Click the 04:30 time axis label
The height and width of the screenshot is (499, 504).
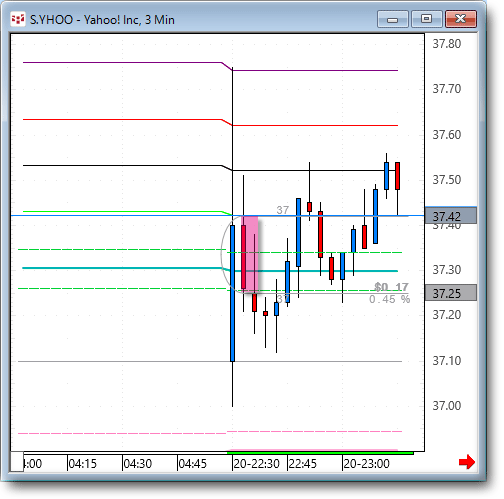pos(138,464)
